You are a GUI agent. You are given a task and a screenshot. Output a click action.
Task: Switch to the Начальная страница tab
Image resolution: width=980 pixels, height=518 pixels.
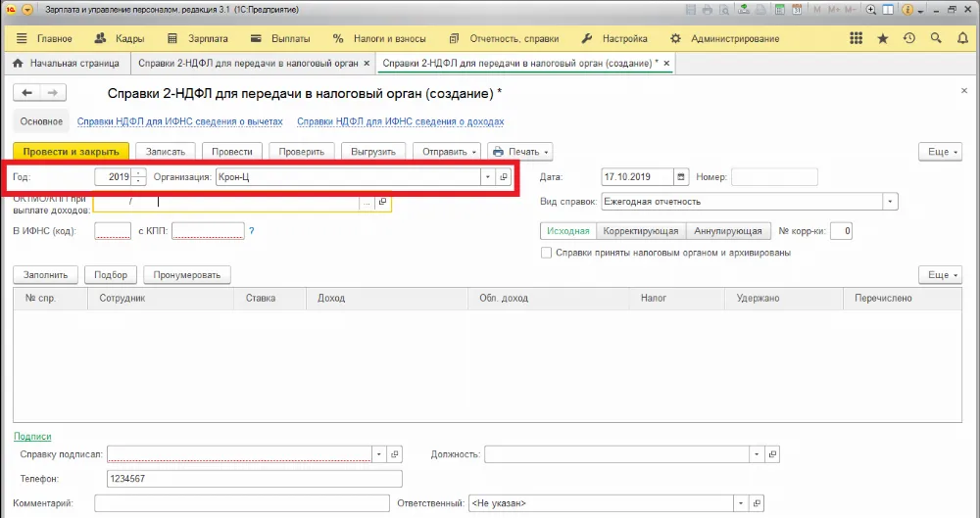(x=66, y=63)
